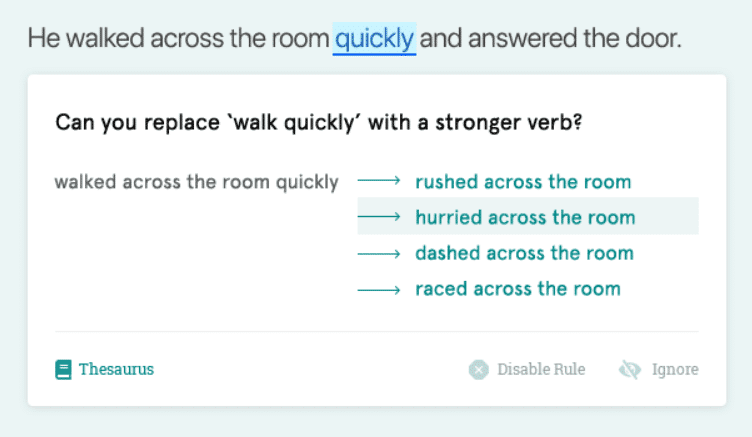752x437 pixels.
Task: Click the arrow before 'hurried across the room'
Action: tap(379, 216)
